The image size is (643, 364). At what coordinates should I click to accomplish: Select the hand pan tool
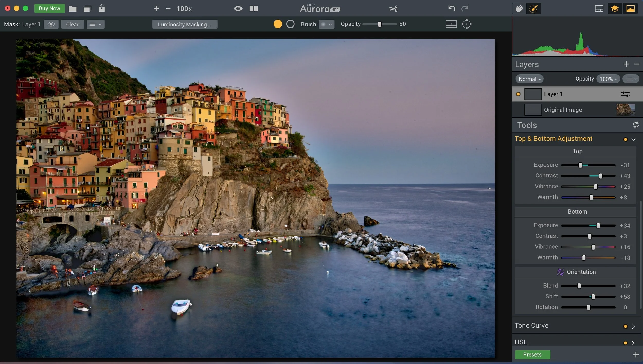click(519, 9)
